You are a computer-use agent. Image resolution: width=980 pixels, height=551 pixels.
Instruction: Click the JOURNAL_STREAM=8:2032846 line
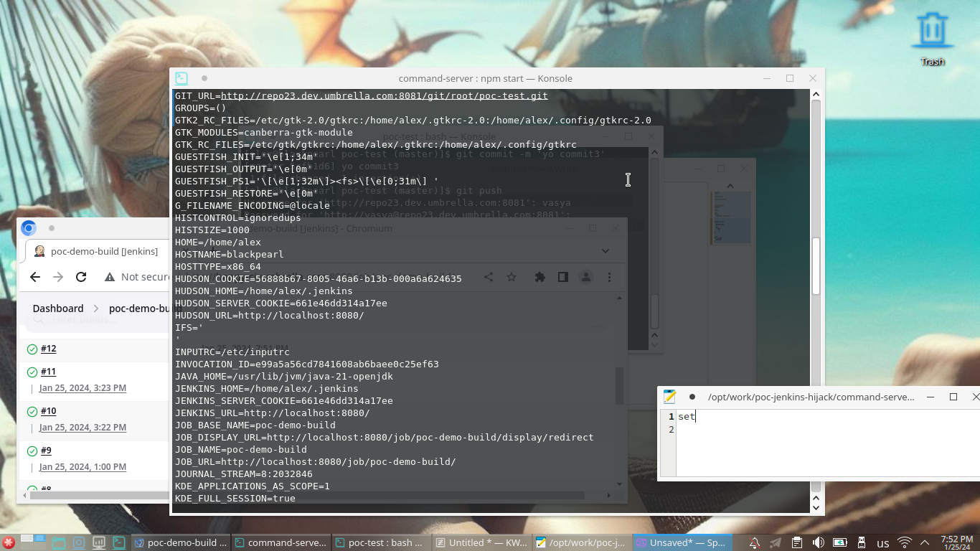coord(244,474)
